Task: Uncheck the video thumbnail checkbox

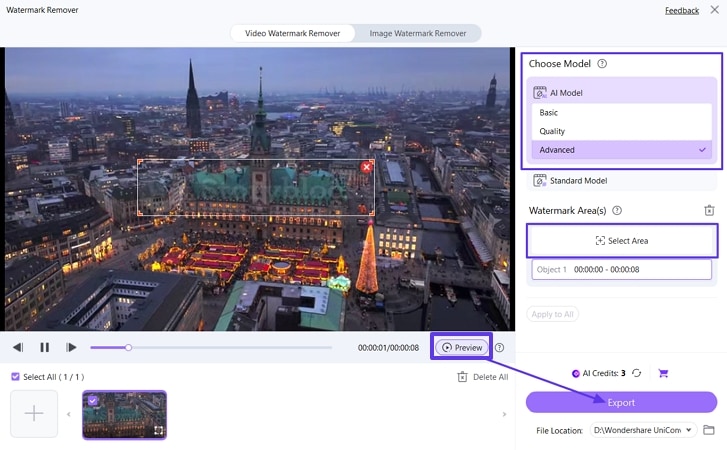Action: (x=92, y=400)
